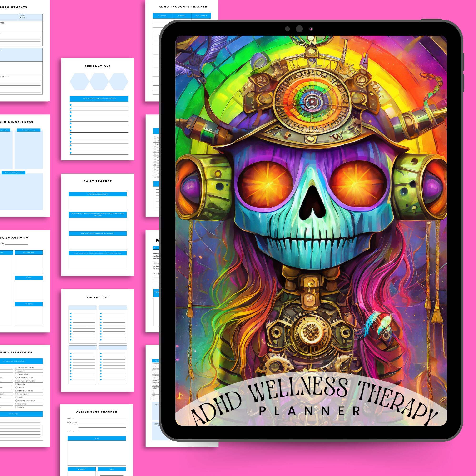Select the Swimming coping strategy circle
The height and width of the screenshot is (476, 476).
tap(16, 404)
